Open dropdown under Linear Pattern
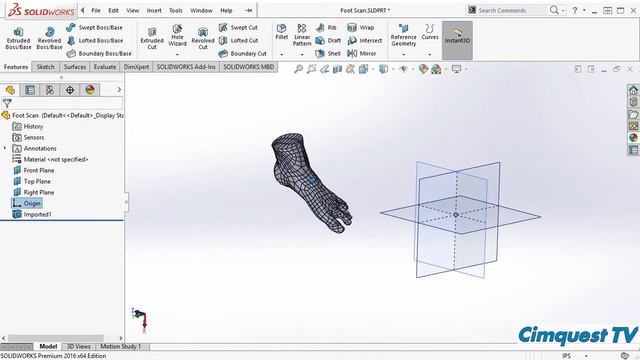Screen dimensions: 640x360 coord(302,55)
